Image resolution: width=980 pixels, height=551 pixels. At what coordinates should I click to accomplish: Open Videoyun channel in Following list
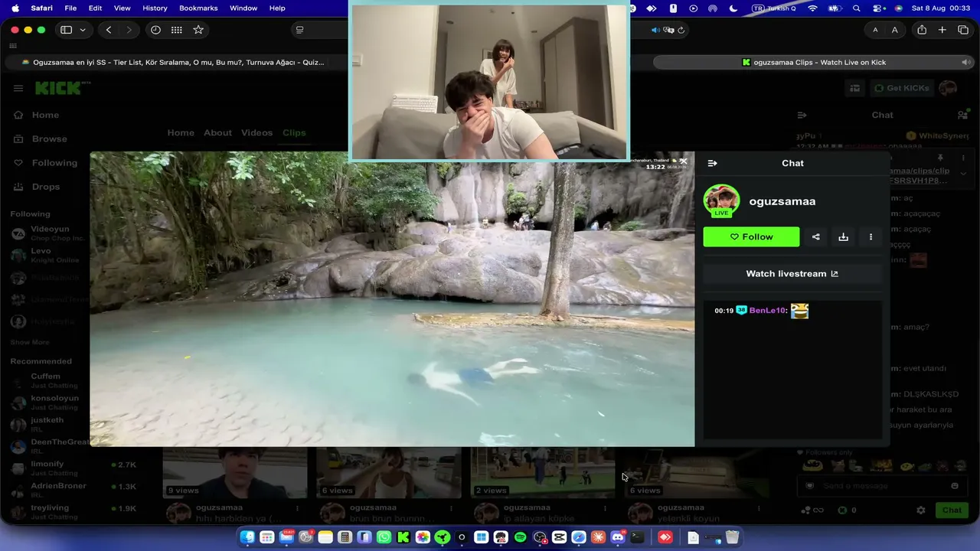click(50, 233)
